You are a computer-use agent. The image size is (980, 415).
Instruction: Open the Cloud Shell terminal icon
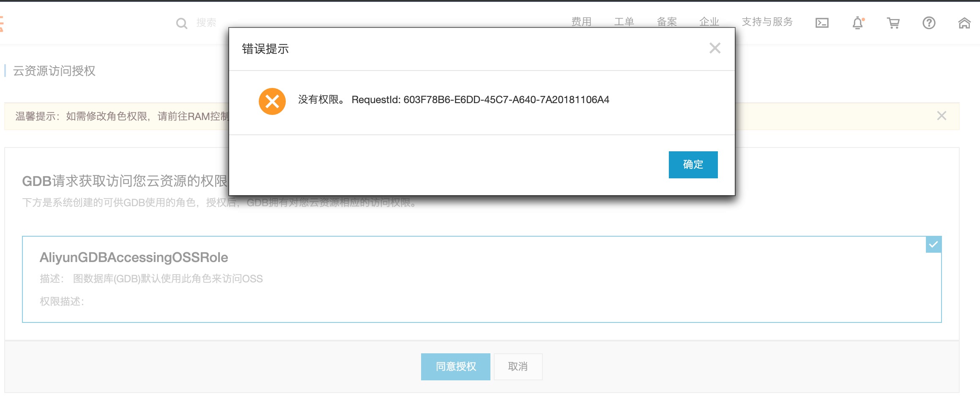pos(822,23)
